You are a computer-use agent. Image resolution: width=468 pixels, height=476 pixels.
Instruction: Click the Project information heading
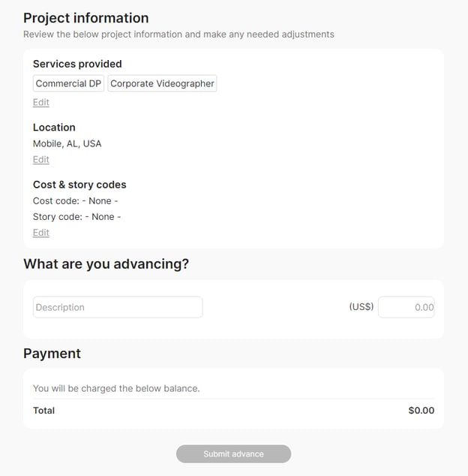86,18
